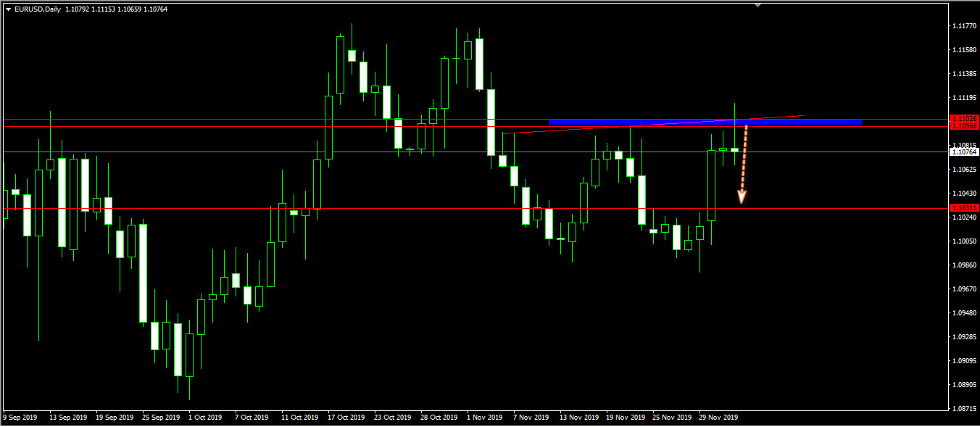The image size is (980, 427).
Task: Click the 1.11385 price scale value
Action: [966, 74]
